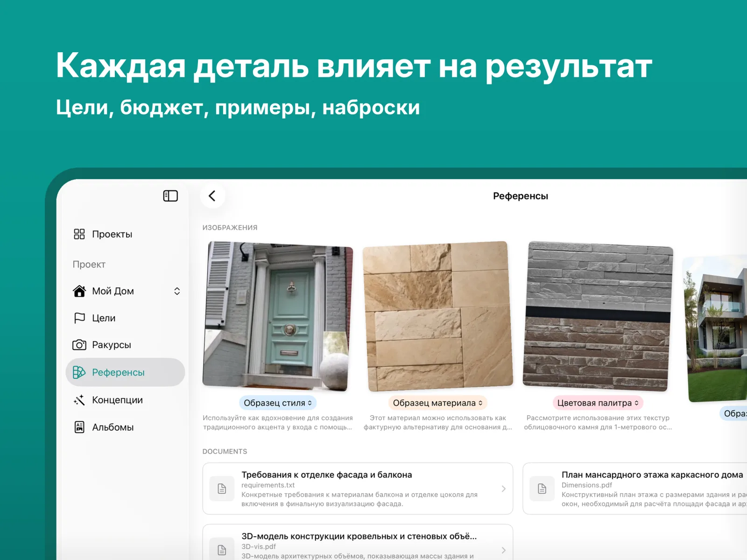
Task: Open the Цветовая палитра type dropdown
Action: [598, 403]
